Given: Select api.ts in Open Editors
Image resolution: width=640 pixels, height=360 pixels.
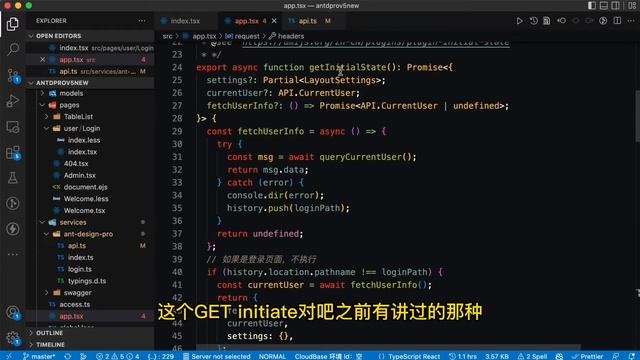Looking at the screenshot, I should (90, 71).
